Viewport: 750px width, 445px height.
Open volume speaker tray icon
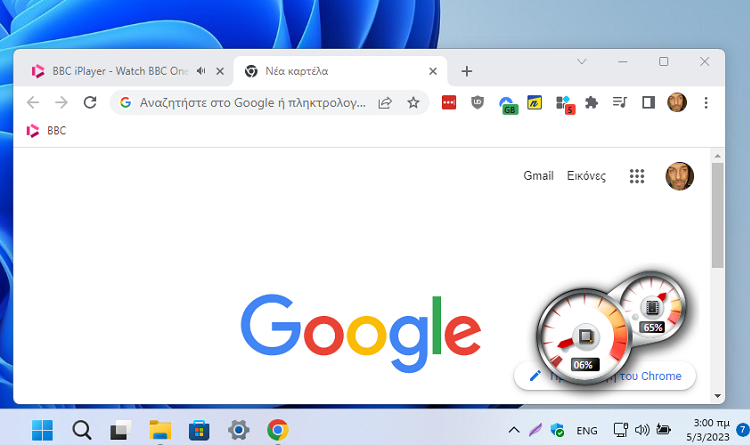point(642,430)
